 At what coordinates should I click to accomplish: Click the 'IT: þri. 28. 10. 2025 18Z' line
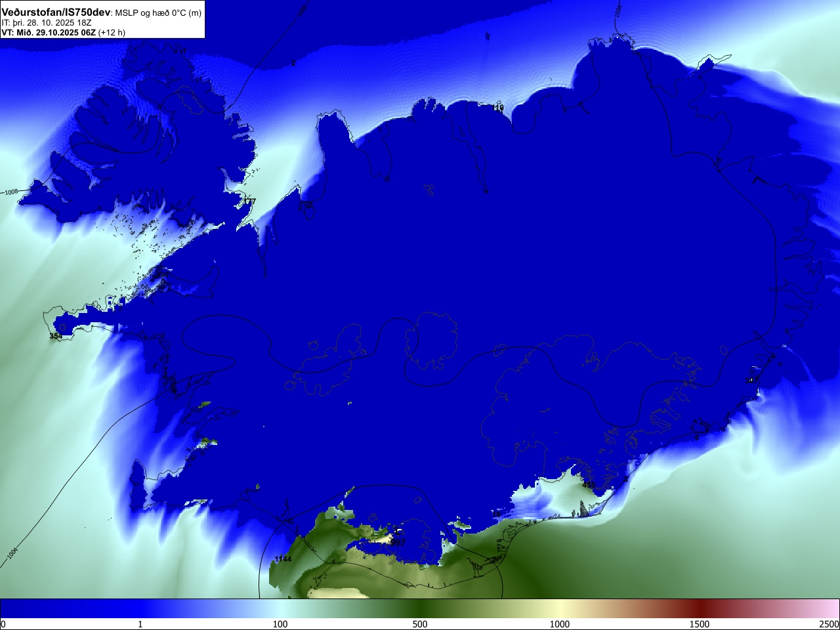tap(47, 23)
